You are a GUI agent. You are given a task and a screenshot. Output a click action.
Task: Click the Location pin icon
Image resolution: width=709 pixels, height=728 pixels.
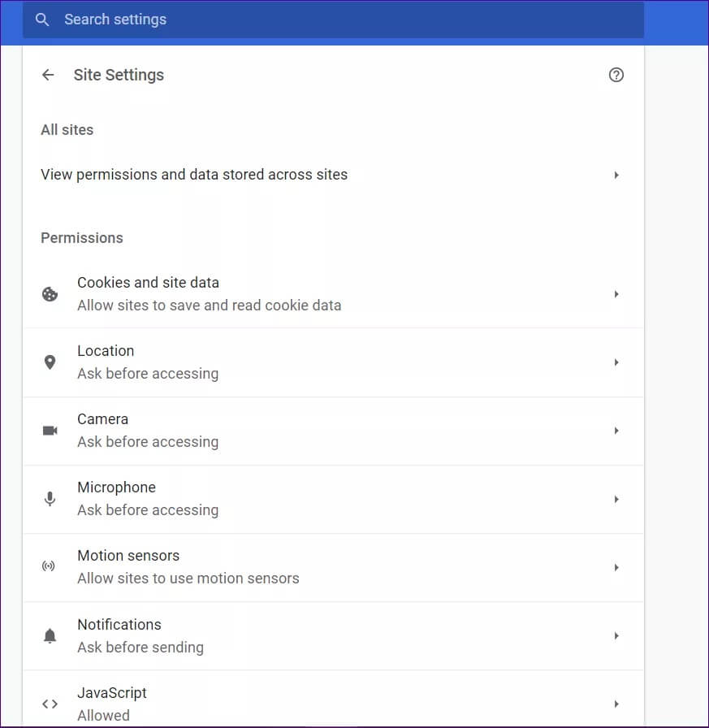(x=50, y=362)
